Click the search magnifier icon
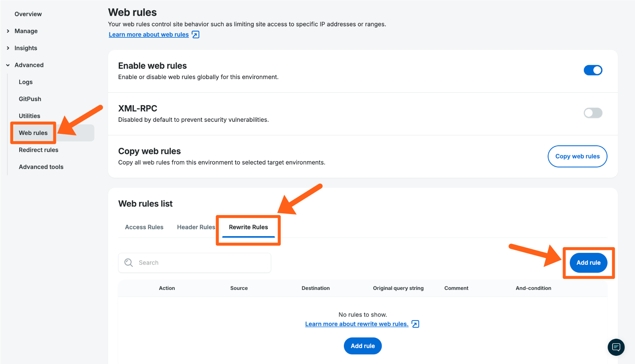This screenshot has height=364, width=635. pos(129,262)
